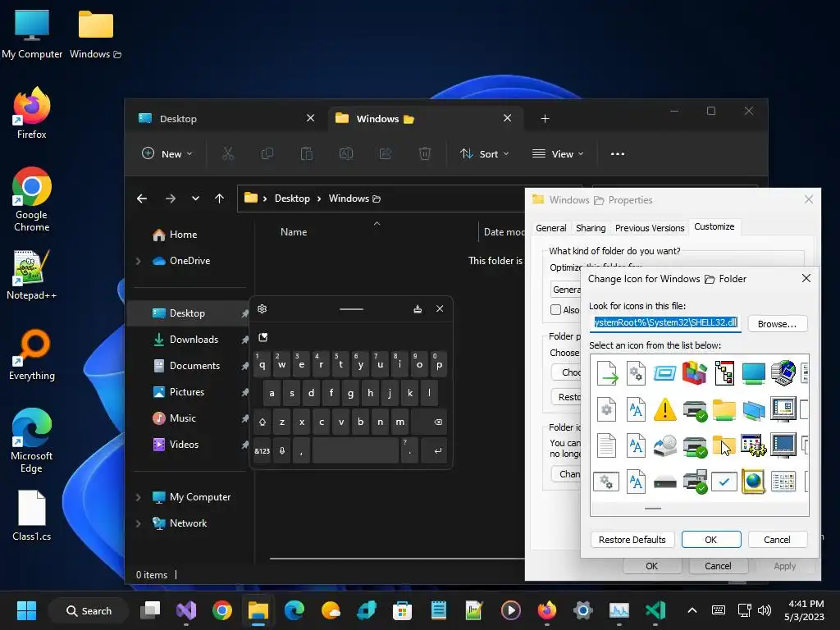This screenshot has width=840, height=630.
Task: Select the teal monitor icon in the list
Action: tap(753, 373)
